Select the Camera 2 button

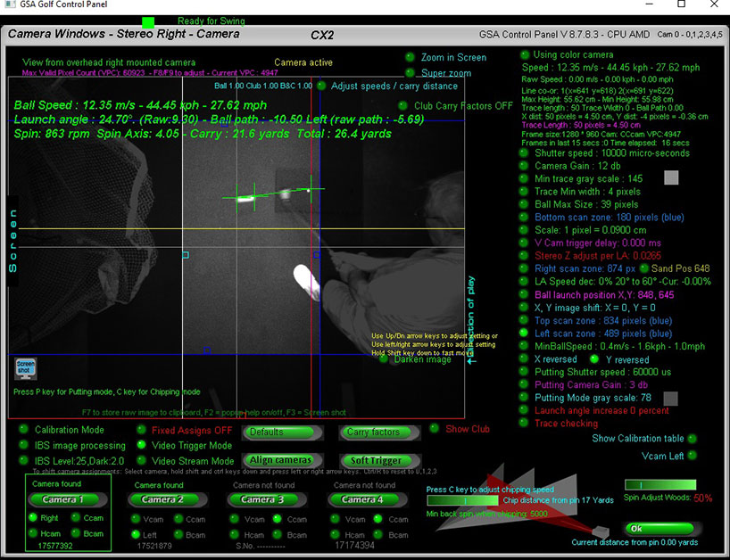(x=167, y=499)
